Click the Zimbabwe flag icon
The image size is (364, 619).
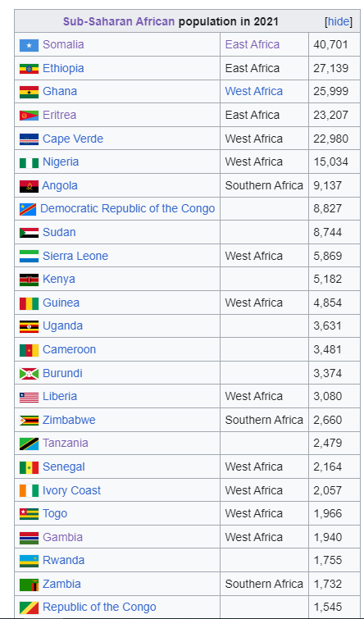coord(30,420)
